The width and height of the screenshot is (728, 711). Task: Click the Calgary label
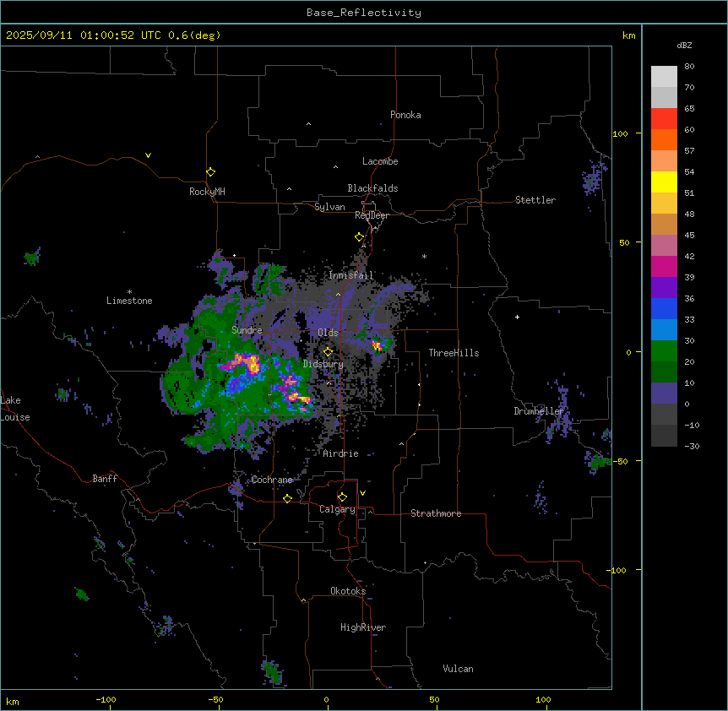click(337, 509)
